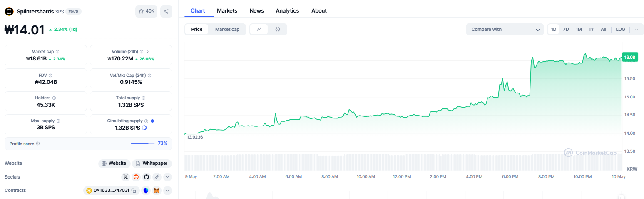Click the KRW currency label on chart
Screen dimensions: 644x199
[x=632, y=169]
